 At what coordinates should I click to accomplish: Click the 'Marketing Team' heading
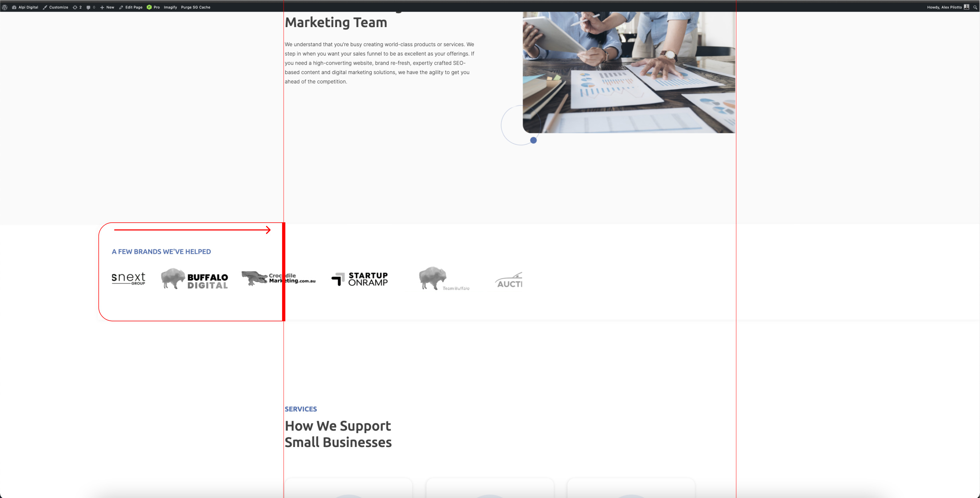[x=336, y=22]
